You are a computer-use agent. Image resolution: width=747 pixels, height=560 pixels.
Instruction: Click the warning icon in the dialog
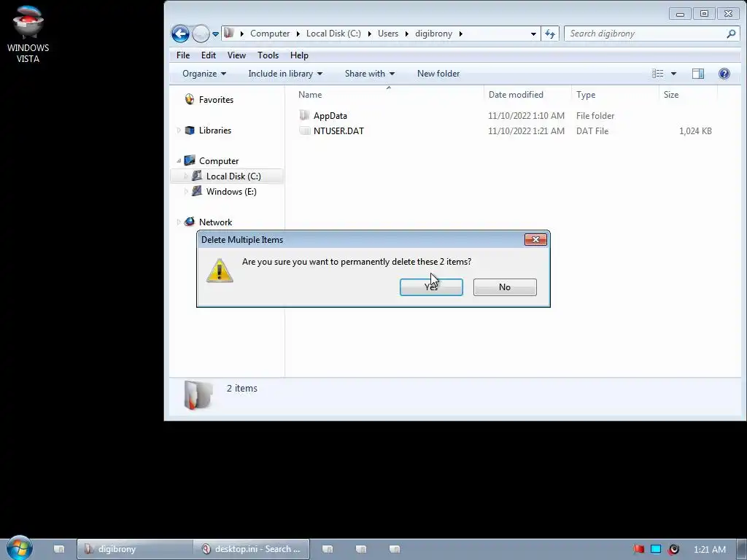coord(220,271)
